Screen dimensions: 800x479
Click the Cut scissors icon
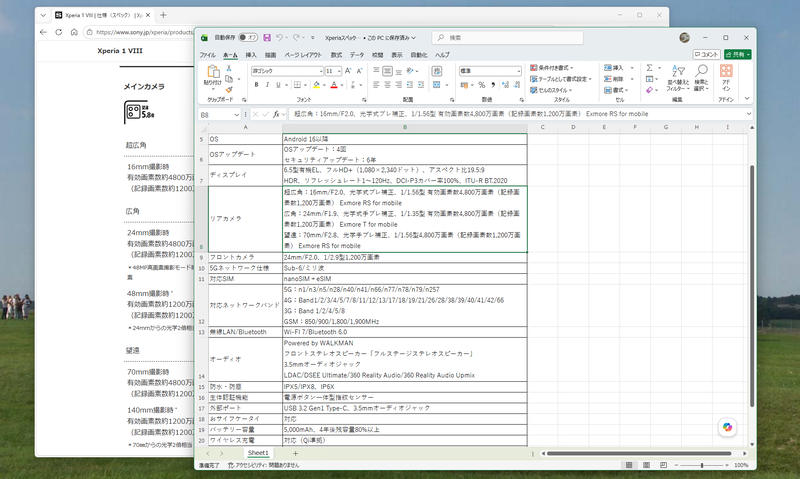[229, 68]
